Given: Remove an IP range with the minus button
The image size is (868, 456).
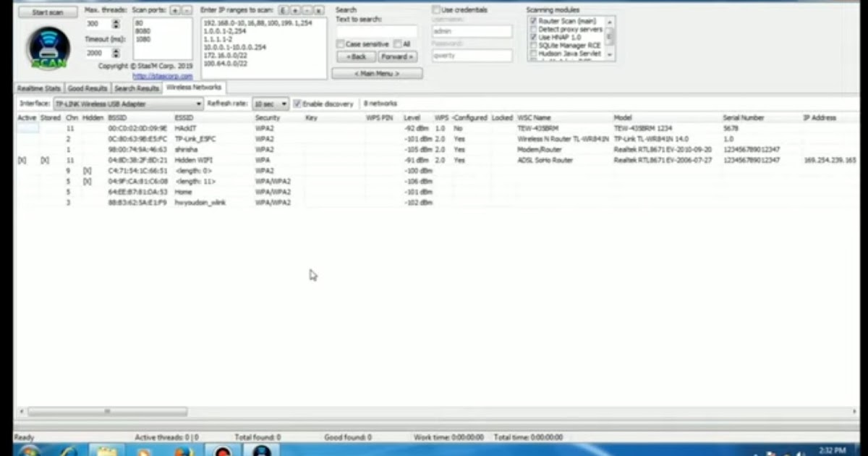Looking at the screenshot, I should 307,11.
